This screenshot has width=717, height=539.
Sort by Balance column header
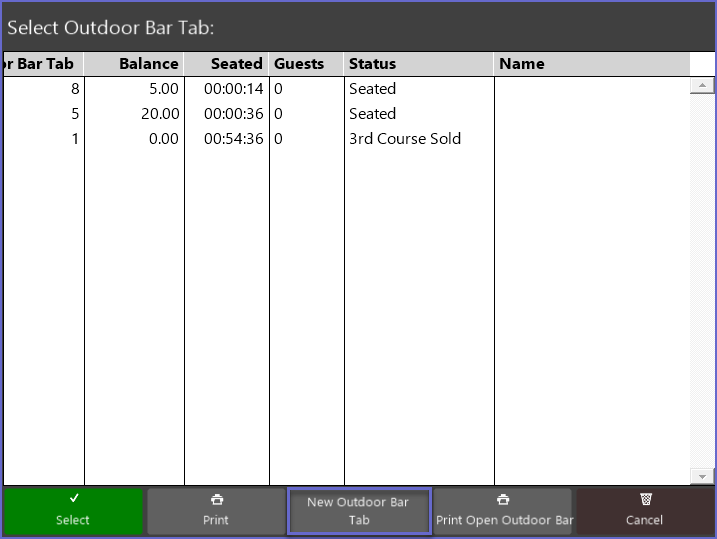134,64
